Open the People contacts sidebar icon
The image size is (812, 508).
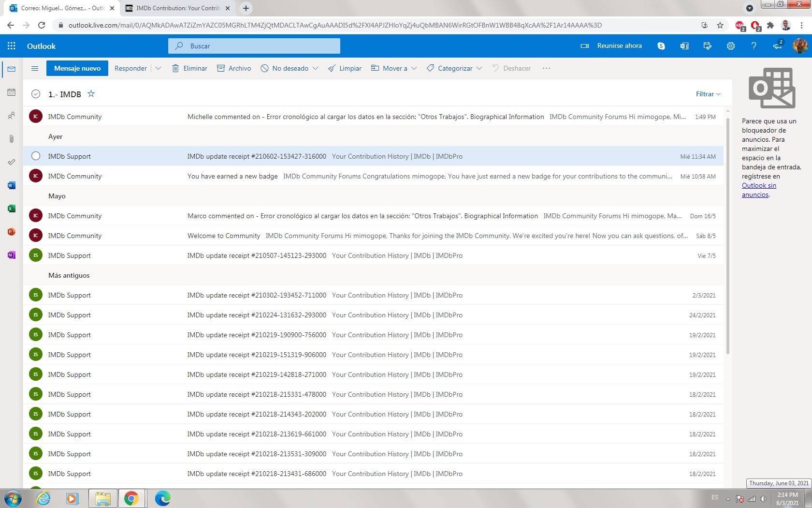click(12, 116)
